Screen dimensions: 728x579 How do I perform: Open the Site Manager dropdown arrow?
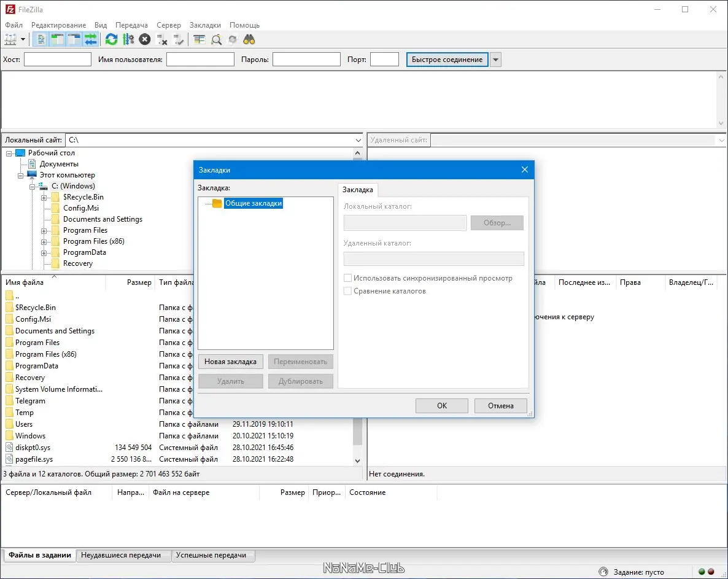point(23,39)
